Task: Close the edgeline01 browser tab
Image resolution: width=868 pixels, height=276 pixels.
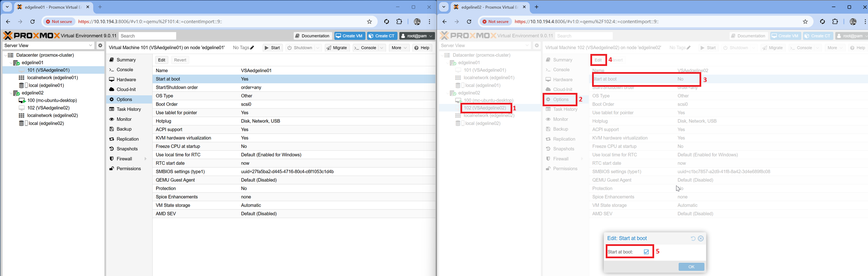Action: 88,7
